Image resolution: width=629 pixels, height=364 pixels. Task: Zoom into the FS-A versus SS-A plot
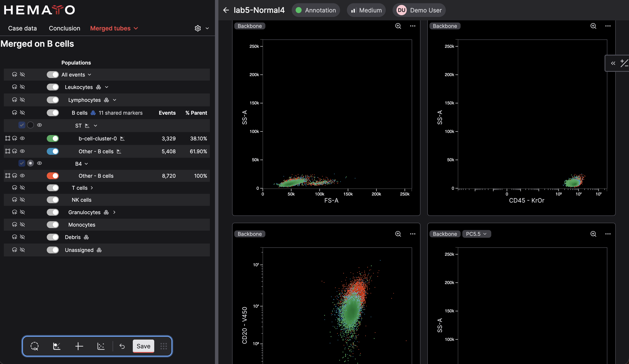[398, 26]
